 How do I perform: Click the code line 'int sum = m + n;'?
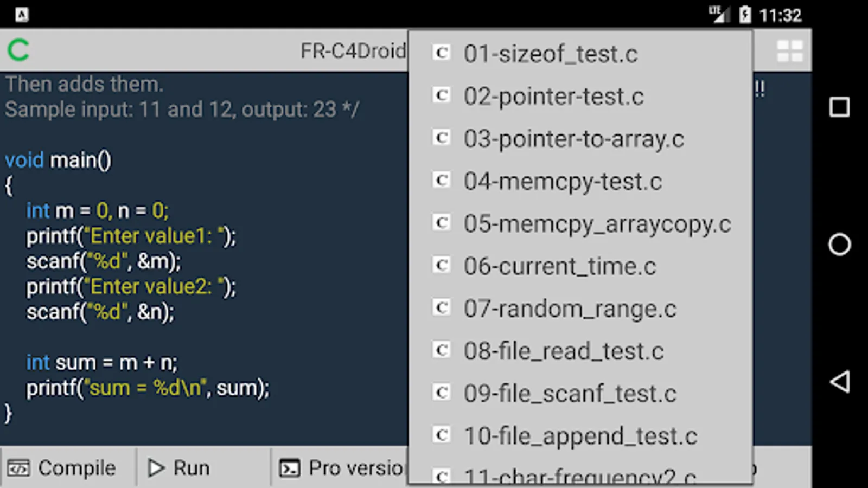tap(102, 362)
